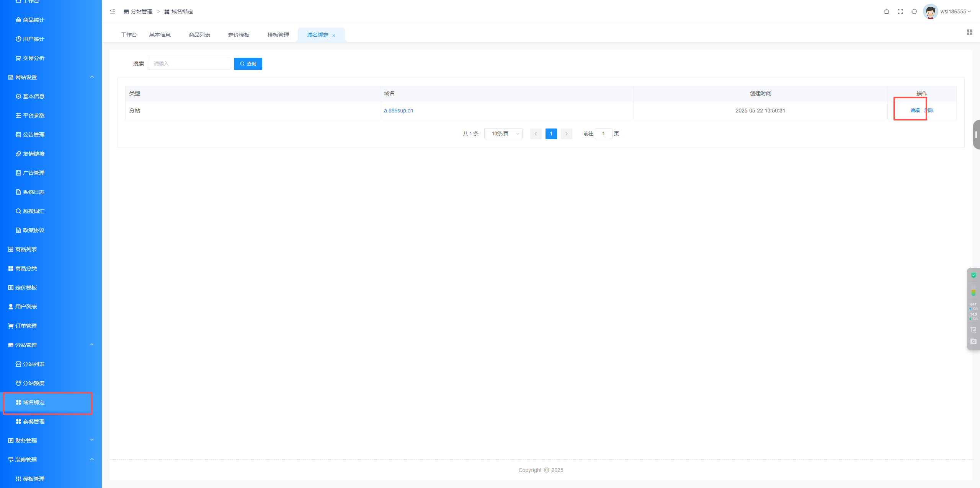
Task: Open 热搜词汇 in the sidebar
Action: tap(34, 211)
